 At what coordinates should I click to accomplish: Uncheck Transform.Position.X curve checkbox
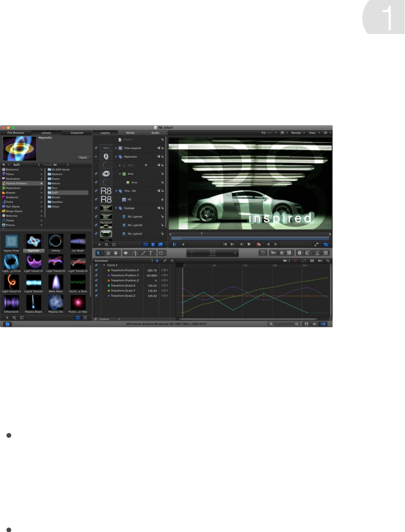[x=96, y=270]
